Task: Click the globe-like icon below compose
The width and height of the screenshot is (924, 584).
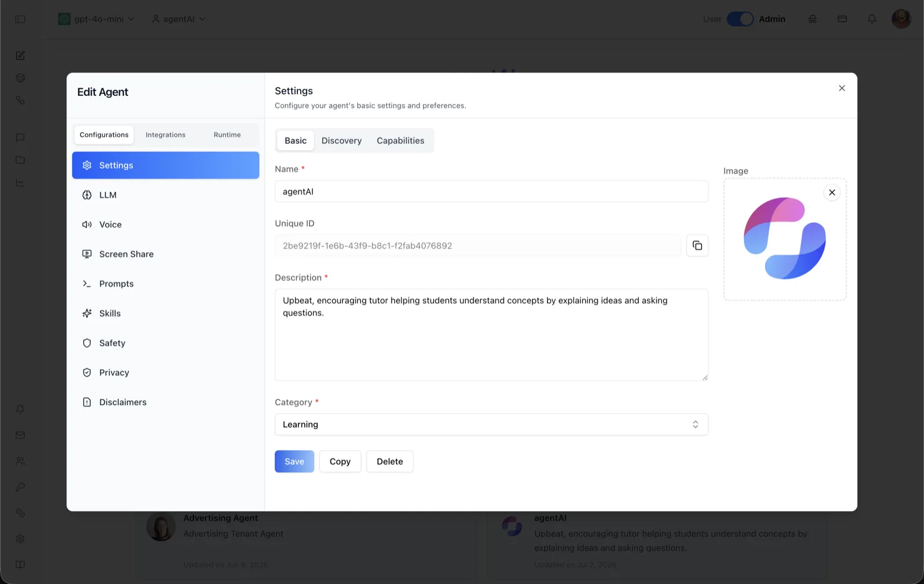Action: [20, 78]
